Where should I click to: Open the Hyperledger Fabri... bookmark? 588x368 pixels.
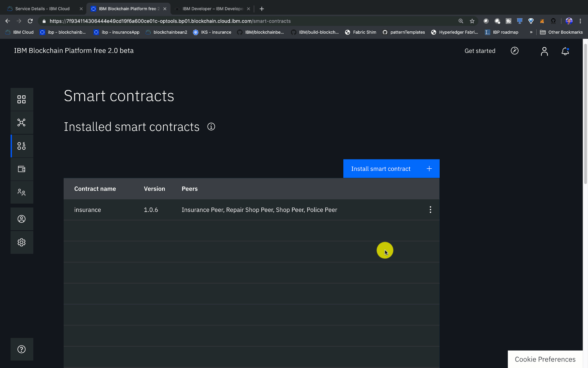(x=455, y=32)
